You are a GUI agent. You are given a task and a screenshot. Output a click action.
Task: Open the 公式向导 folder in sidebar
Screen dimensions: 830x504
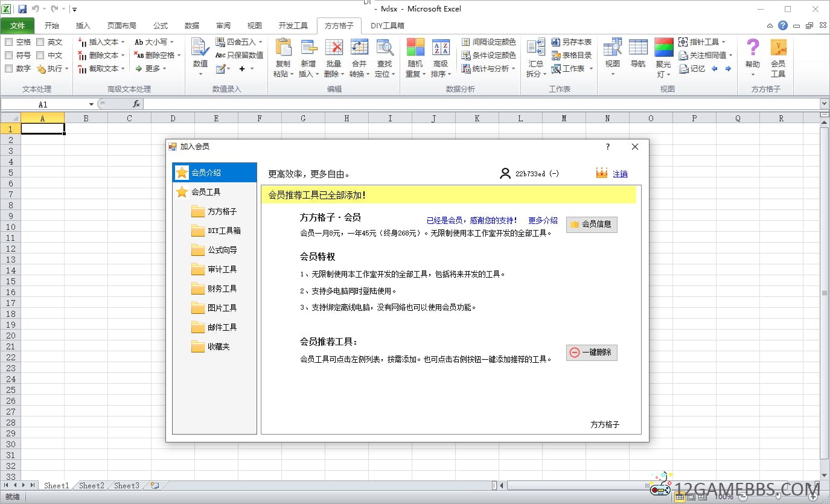(x=215, y=250)
